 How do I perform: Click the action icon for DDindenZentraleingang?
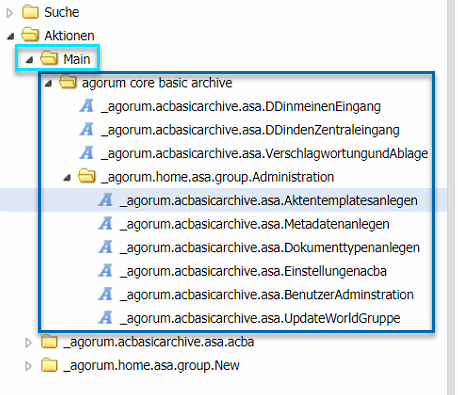coord(87,129)
